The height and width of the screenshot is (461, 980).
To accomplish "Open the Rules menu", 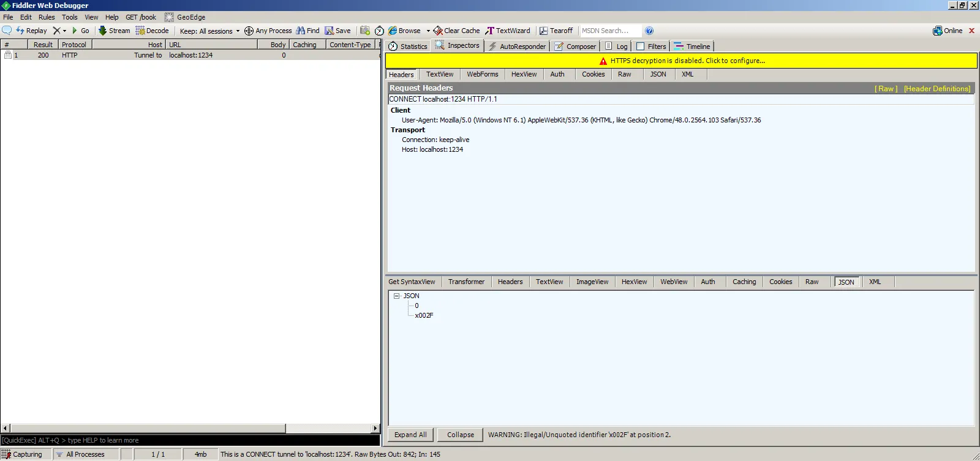I will coord(47,17).
